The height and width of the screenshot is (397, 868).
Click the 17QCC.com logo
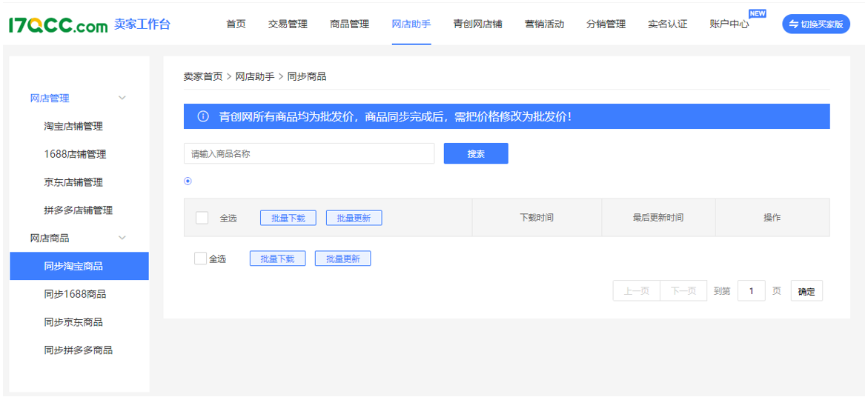click(x=58, y=24)
